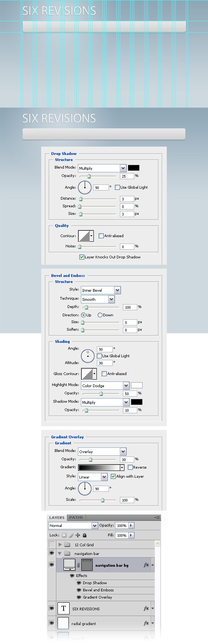Open the Gradient Overlay Blend Mode dropdown

tap(102, 452)
